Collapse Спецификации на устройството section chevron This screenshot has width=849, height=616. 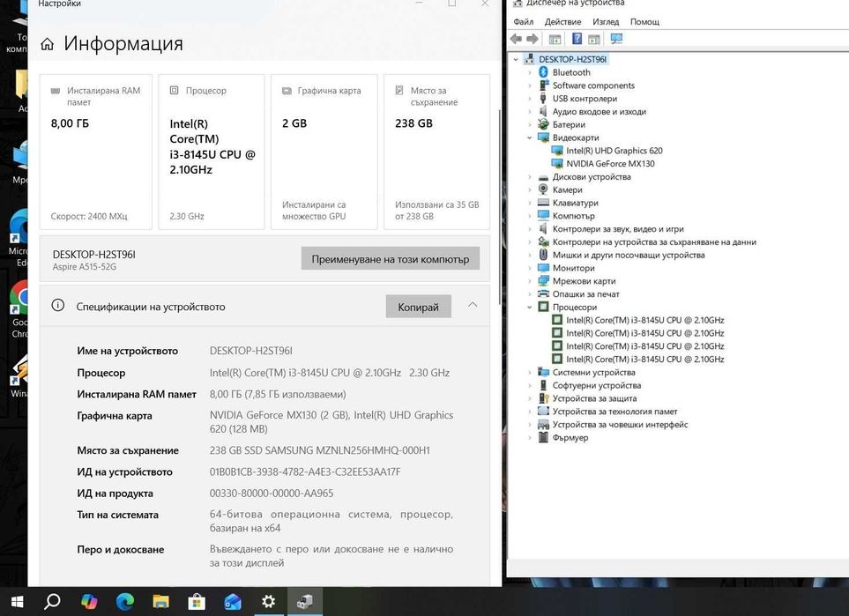point(473,305)
